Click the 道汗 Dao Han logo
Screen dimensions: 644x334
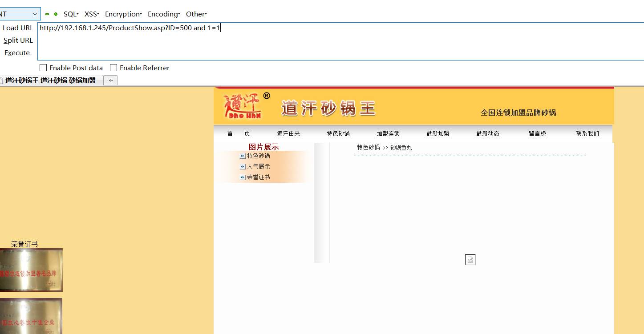[247, 105]
